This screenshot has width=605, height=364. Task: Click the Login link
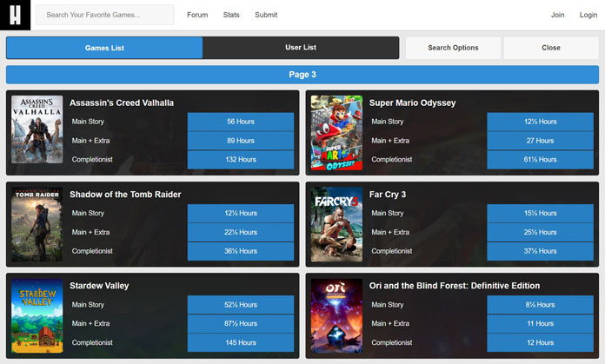588,15
